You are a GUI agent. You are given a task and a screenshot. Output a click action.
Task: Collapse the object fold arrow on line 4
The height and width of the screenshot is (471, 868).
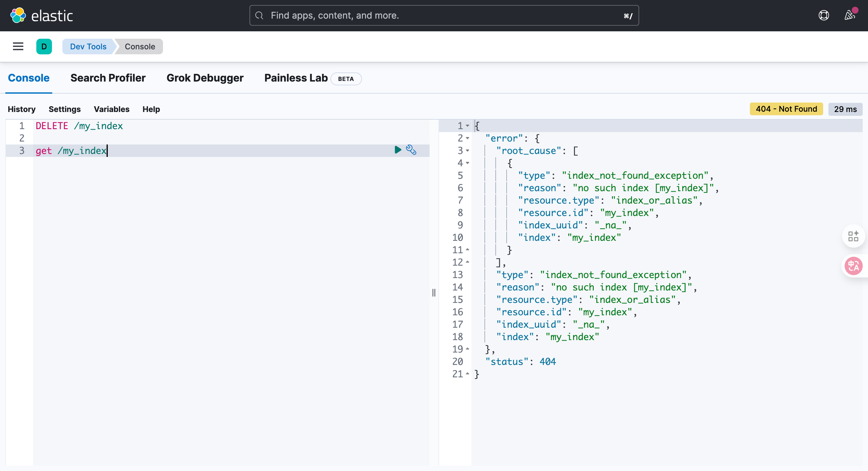pyautogui.click(x=468, y=163)
